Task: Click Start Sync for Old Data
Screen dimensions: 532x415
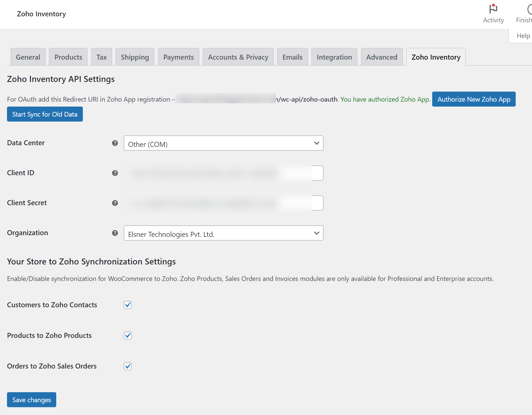Action: (45, 114)
